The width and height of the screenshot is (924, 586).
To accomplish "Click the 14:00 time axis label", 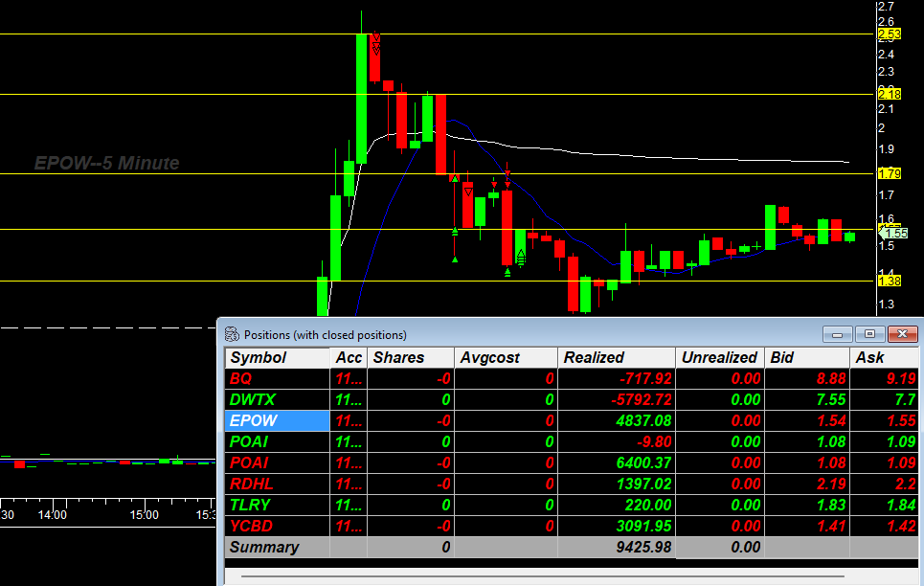I will coord(53,515).
